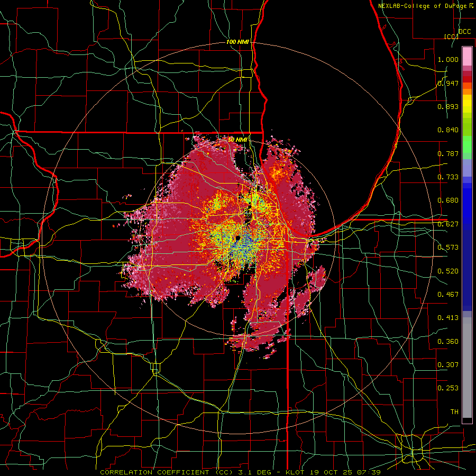Screen dimensions: 476x476
Task: Select the 0.253 scale value
Action: pyautogui.click(x=448, y=388)
